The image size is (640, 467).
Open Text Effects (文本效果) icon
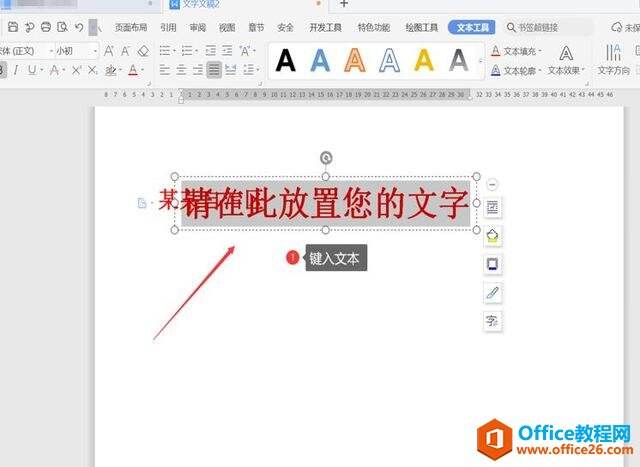coord(566,60)
